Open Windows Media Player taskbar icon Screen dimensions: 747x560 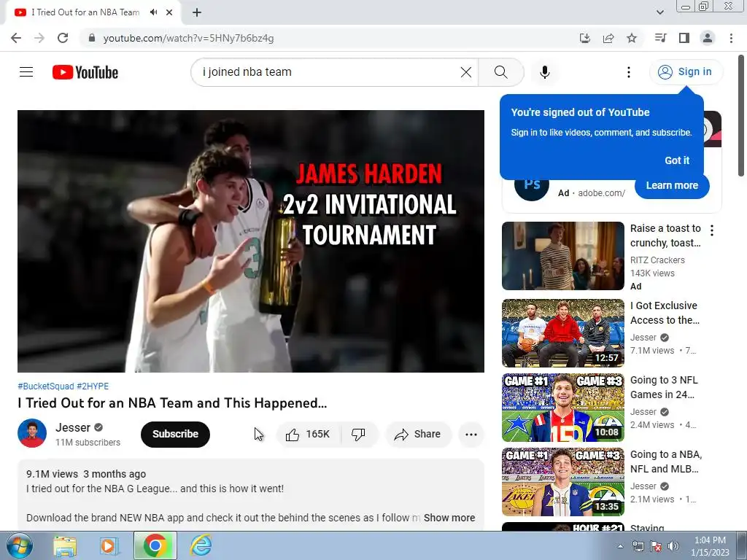click(x=109, y=545)
